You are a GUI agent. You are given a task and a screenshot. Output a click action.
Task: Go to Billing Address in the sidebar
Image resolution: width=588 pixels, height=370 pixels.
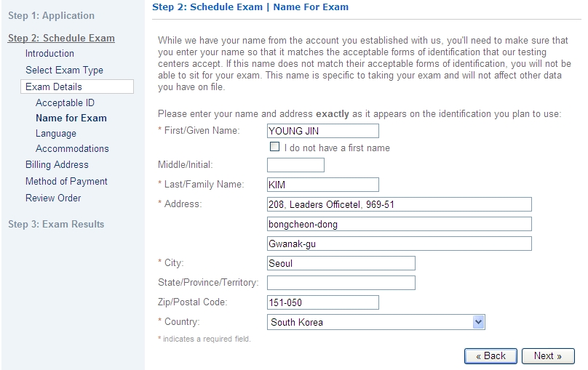57,165
